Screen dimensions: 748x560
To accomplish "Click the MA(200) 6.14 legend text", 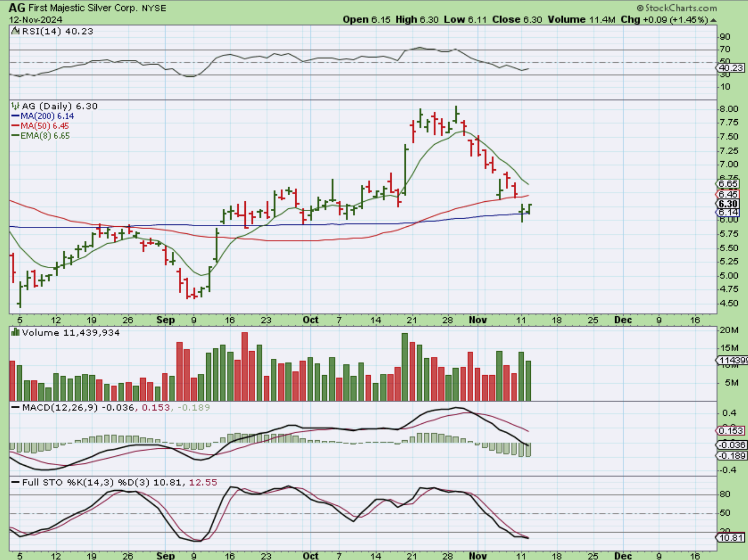I will (47, 116).
